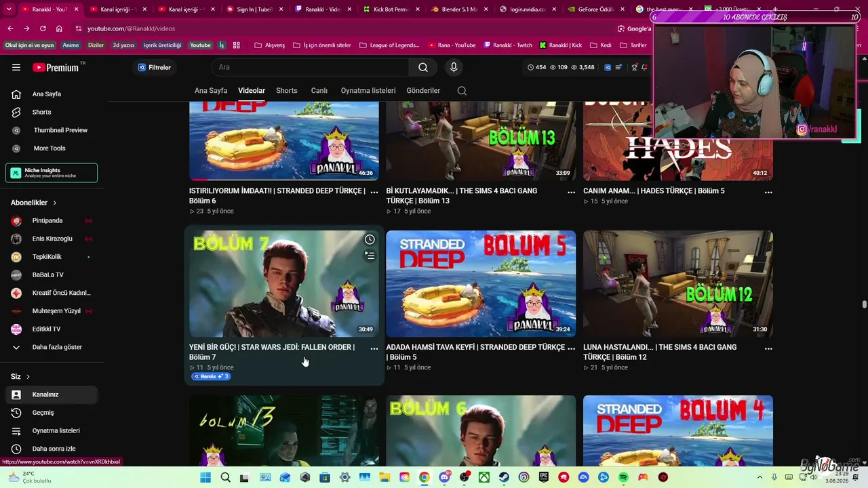Screen dimensions: 868x488
Task: Open the 'League of Legends' bookmark folder
Action: pyautogui.click(x=389, y=45)
